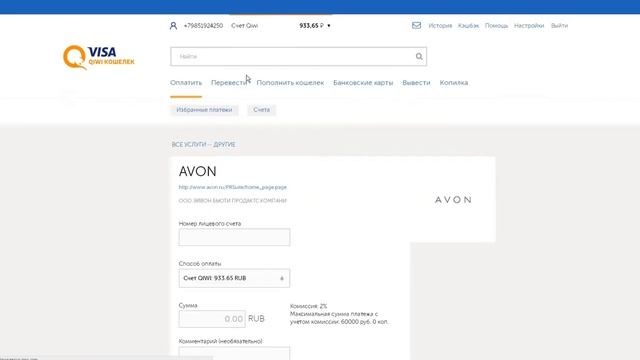Click the search magnifier icon

pos(419,56)
